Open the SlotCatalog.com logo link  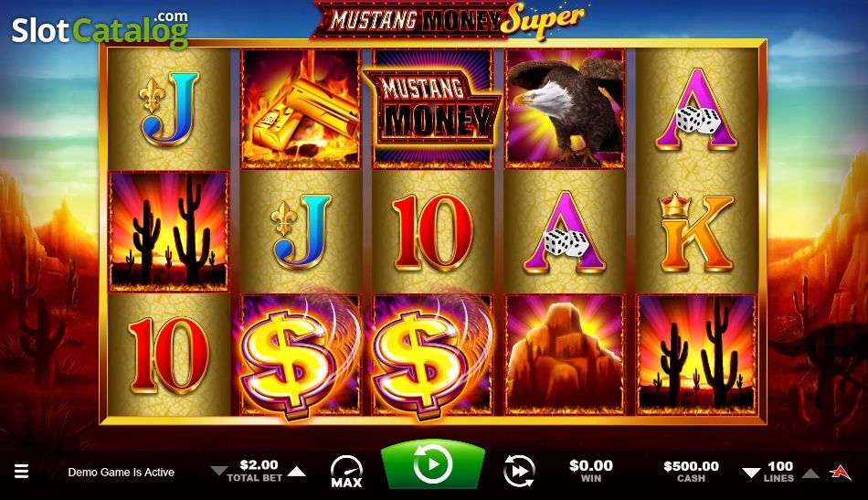coord(101,28)
